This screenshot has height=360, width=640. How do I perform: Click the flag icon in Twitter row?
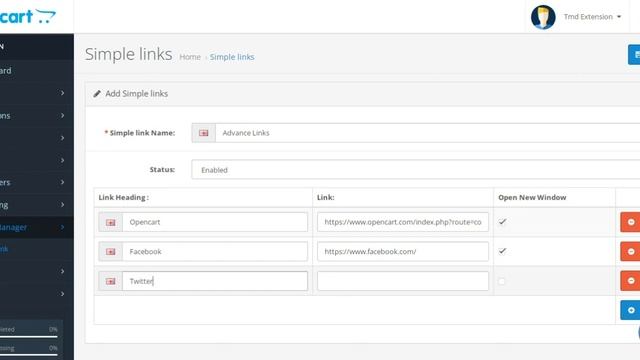pos(111,281)
